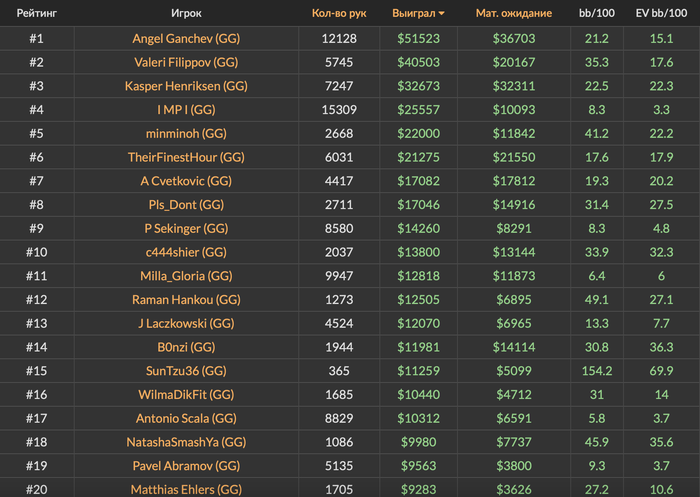Select player I MP I (GG)

click(186, 110)
